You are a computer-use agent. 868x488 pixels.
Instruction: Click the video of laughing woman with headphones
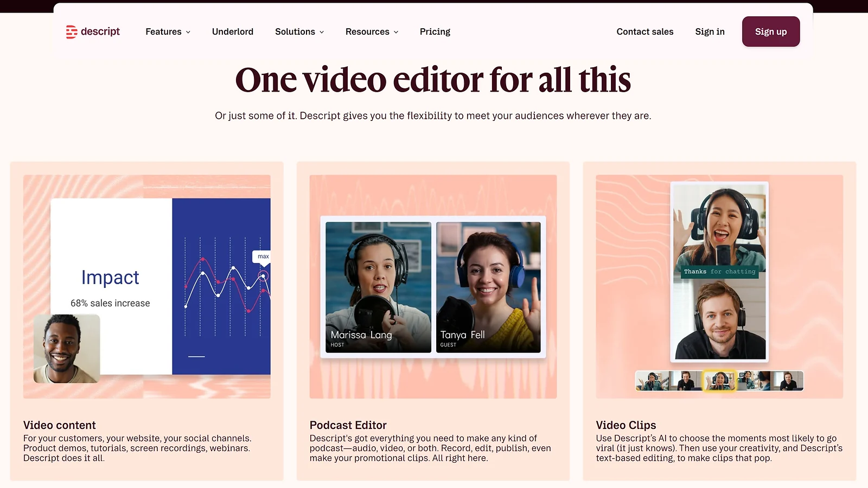(x=719, y=224)
